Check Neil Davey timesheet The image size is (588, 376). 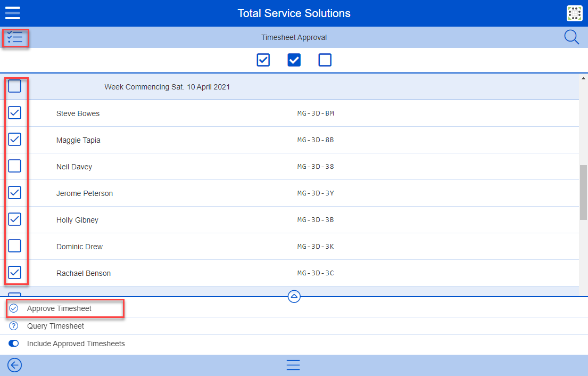[x=14, y=166]
